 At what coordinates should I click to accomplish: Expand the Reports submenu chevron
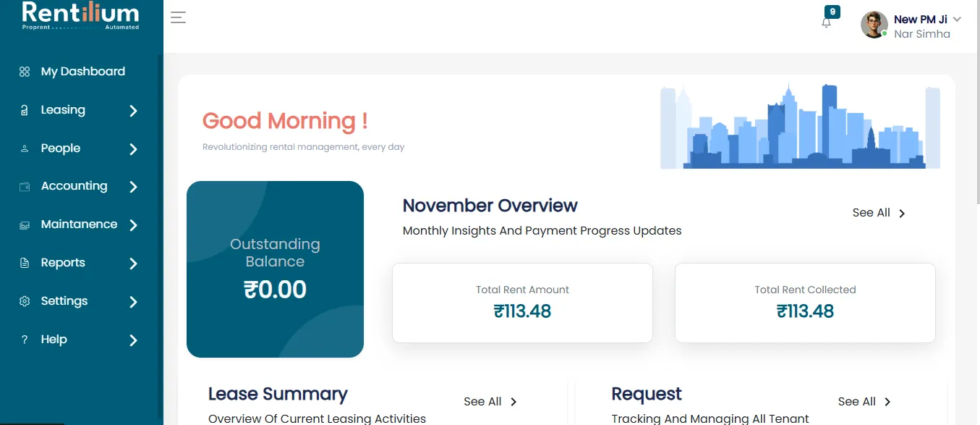tap(133, 264)
